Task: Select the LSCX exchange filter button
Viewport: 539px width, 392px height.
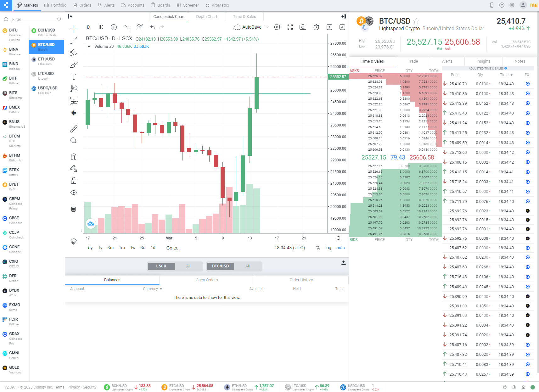Action: [x=161, y=266]
